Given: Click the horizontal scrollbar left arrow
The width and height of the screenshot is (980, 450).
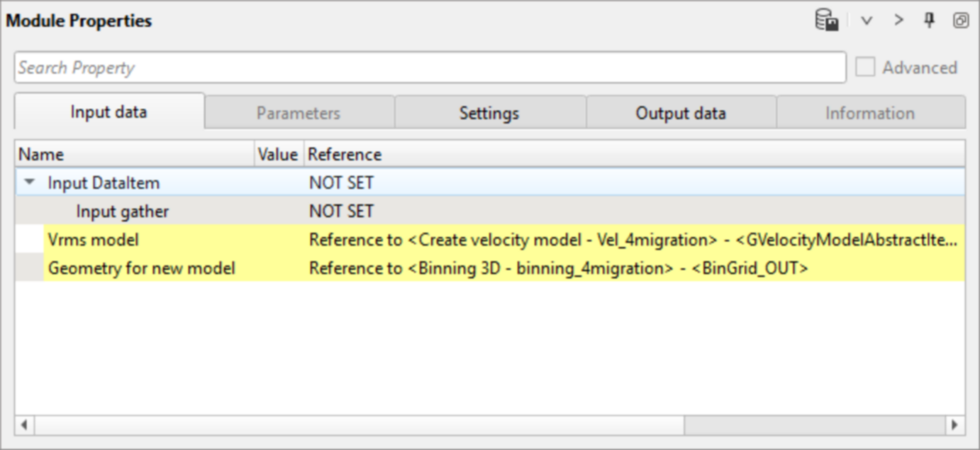Looking at the screenshot, I should pyautogui.click(x=24, y=425).
